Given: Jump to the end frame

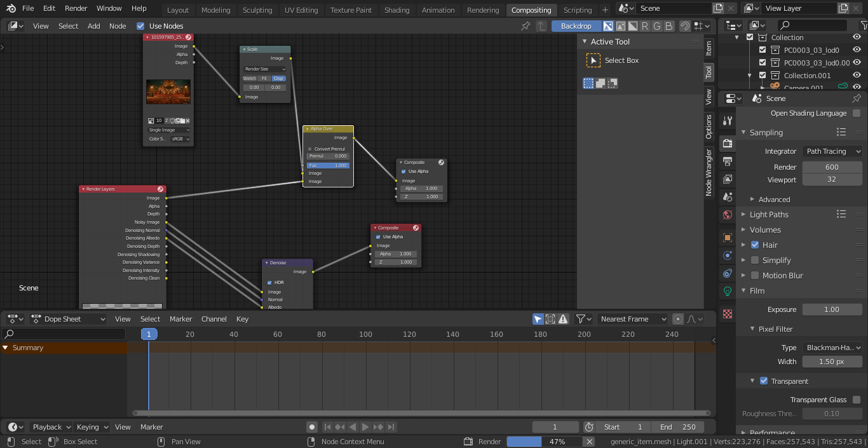Looking at the screenshot, I should (391, 427).
